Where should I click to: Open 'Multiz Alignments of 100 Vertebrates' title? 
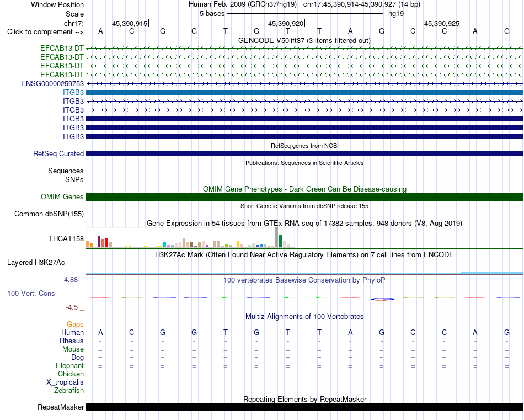click(x=304, y=316)
